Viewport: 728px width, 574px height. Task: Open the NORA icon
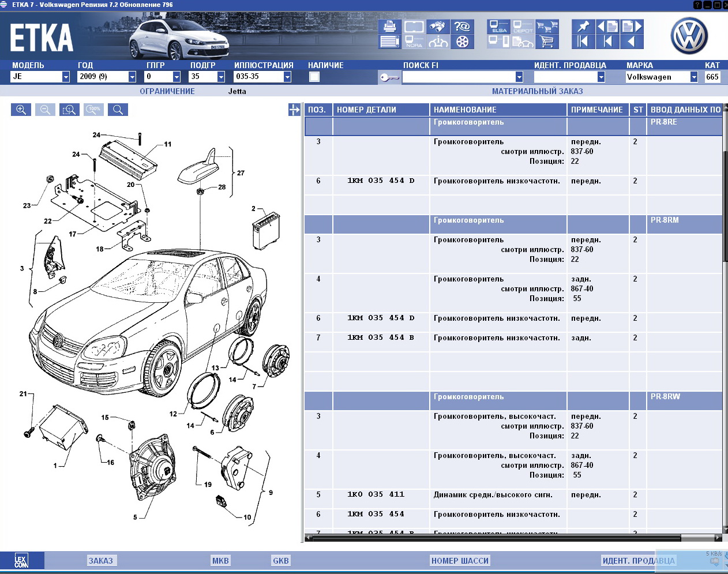tap(414, 42)
